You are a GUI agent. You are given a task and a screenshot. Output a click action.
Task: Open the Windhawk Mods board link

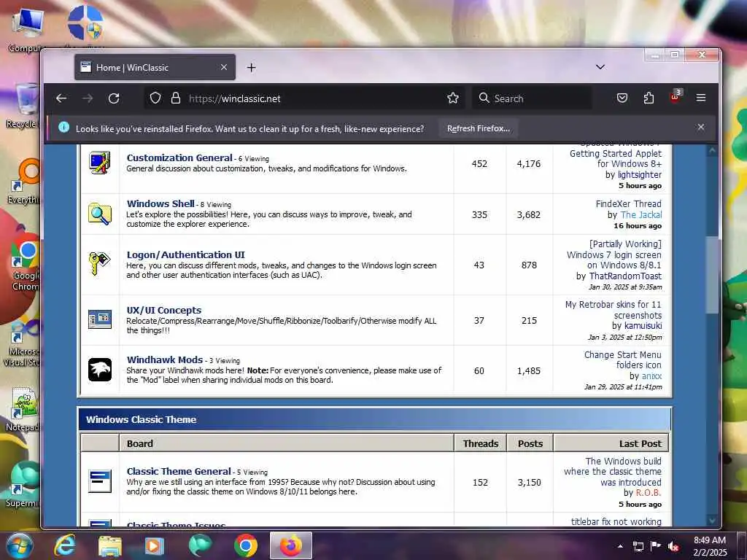(x=165, y=359)
